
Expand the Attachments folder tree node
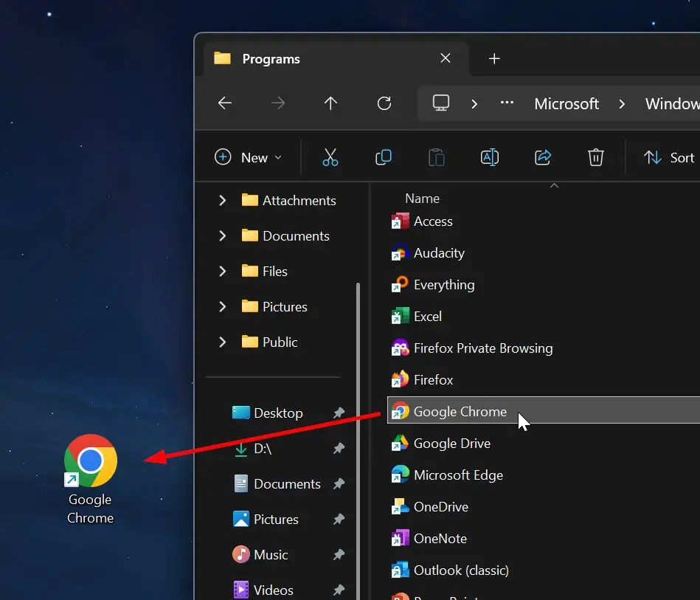click(x=223, y=201)
